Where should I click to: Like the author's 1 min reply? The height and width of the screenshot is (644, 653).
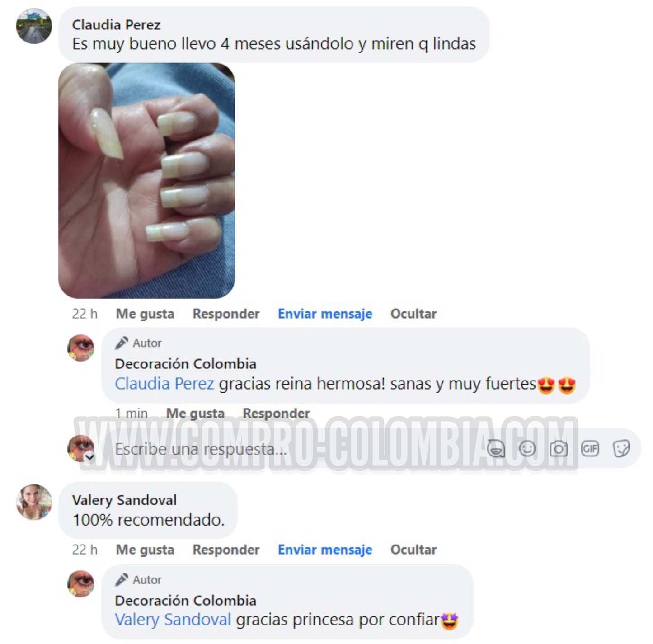195,413
